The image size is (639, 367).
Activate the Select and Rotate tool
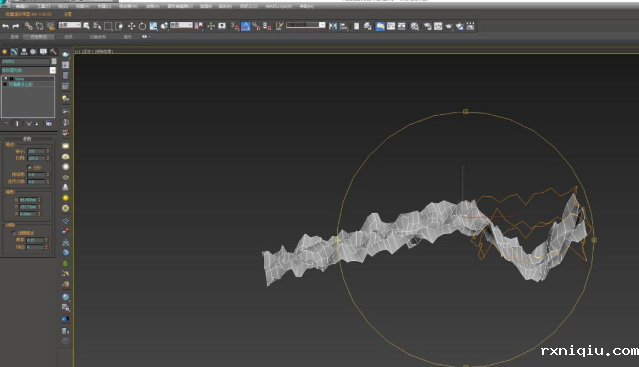point(142,26)
